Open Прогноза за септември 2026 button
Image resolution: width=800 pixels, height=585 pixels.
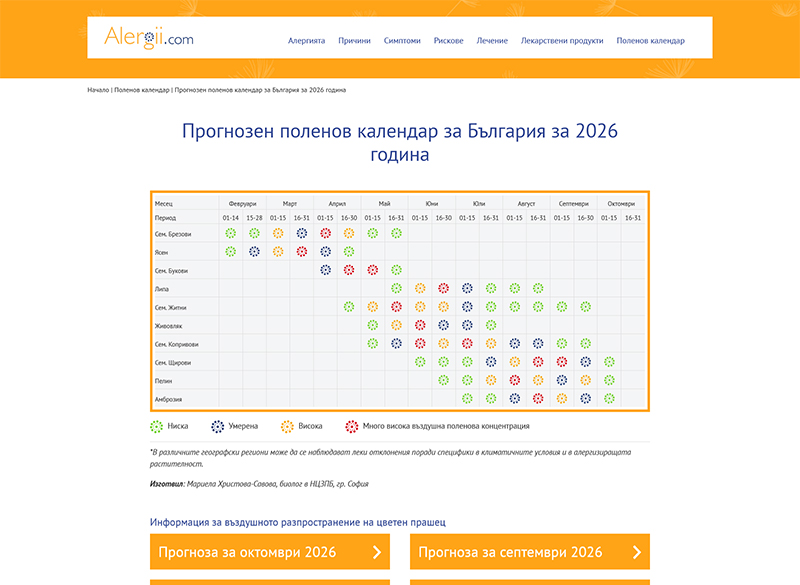pyautogui.click(x=530, y=552)
